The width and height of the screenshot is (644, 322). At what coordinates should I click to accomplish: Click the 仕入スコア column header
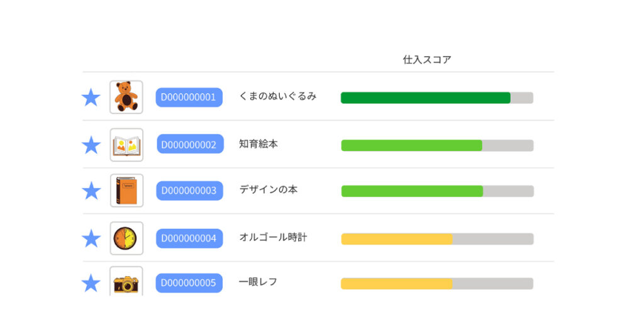[x=427, y=60]
